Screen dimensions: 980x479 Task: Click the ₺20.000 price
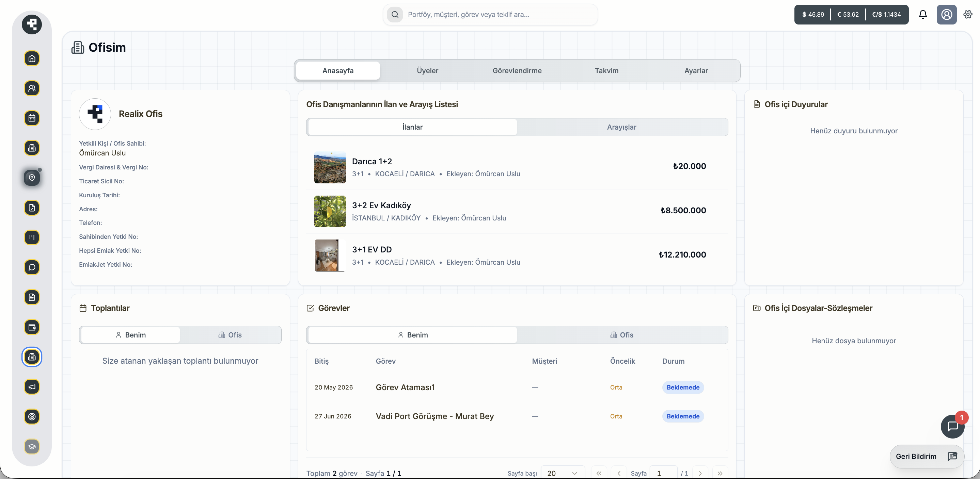[689, 166]
